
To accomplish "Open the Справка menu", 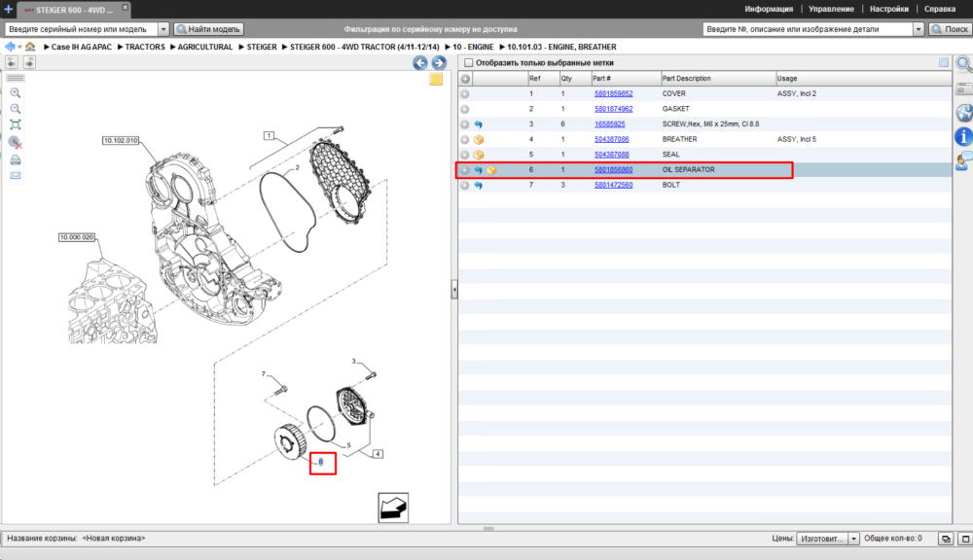I will point(940,10).
